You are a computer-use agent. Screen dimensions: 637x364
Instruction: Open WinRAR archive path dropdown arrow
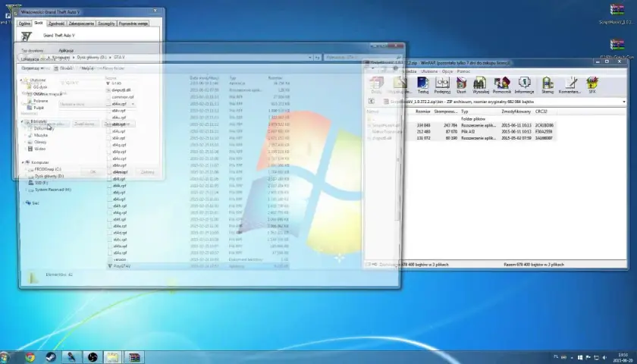coord(624,102)
